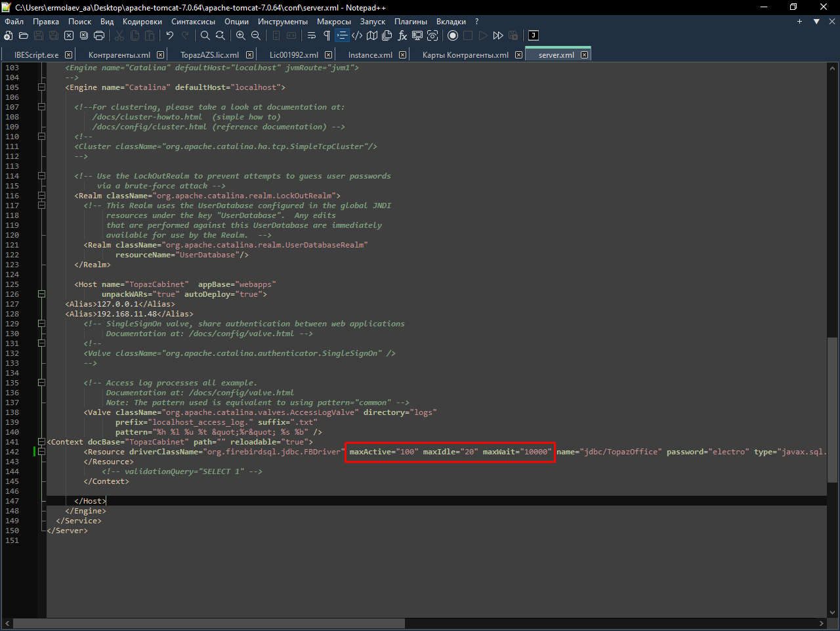This screenshot has width=840, height=631.
Task: Collapse the comment fold at line 114
Action: pyautogui.click(x=41, y=176)
